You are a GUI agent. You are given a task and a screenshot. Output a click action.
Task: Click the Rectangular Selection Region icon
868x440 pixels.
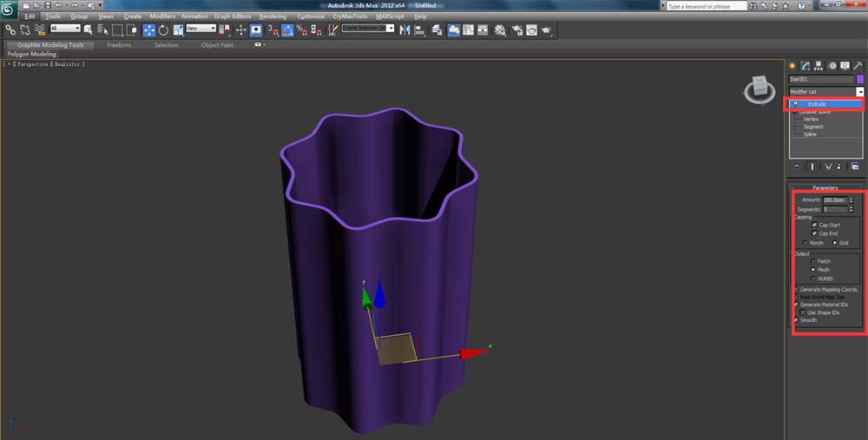(117, 30)
